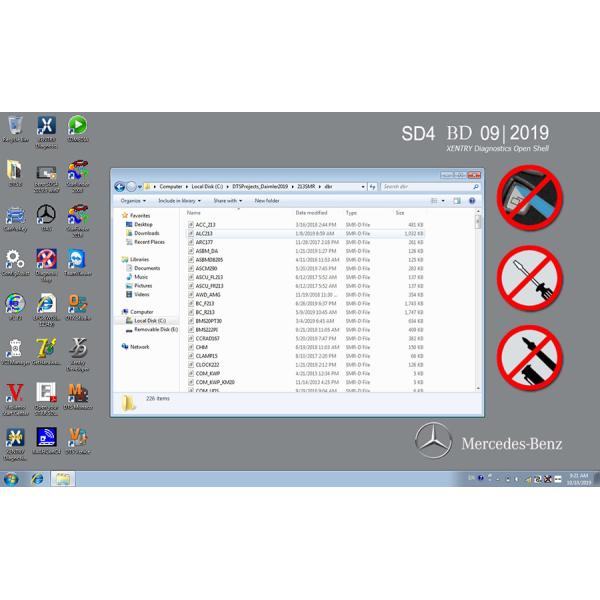Open the Mercedes star desktop shortcut
600x600 pixels.
(45, 215)
